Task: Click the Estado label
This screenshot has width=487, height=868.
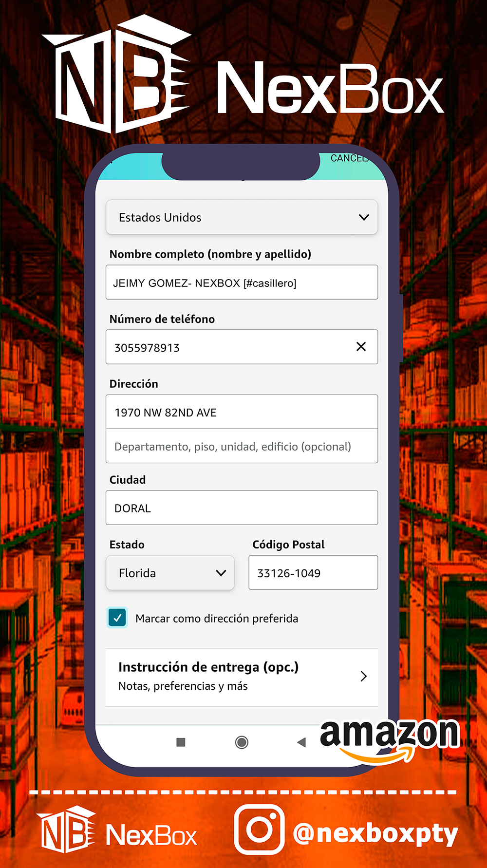Action: (127, 545)
